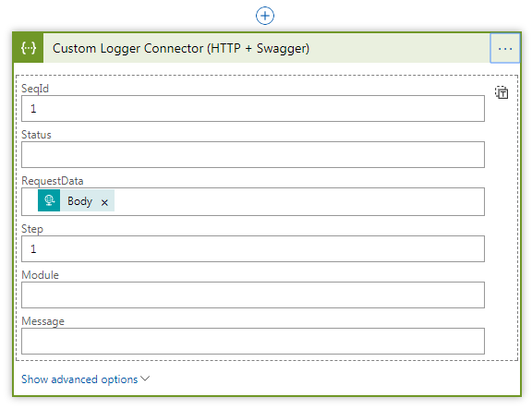Focus the SeqId input field
This screenshot has width=532, height=409.
(253, 109)
